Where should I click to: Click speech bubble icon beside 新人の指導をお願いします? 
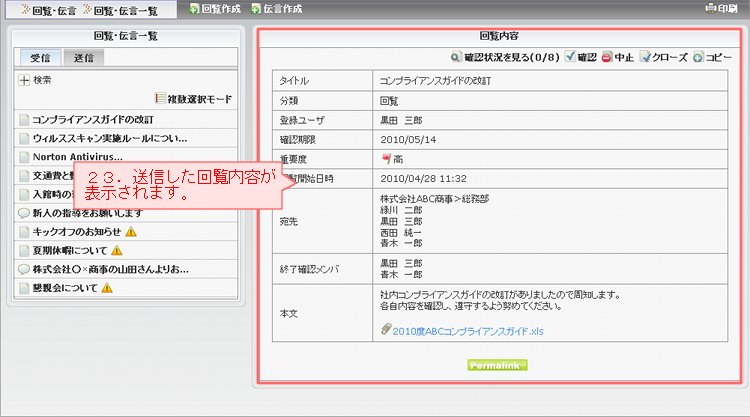24,213
